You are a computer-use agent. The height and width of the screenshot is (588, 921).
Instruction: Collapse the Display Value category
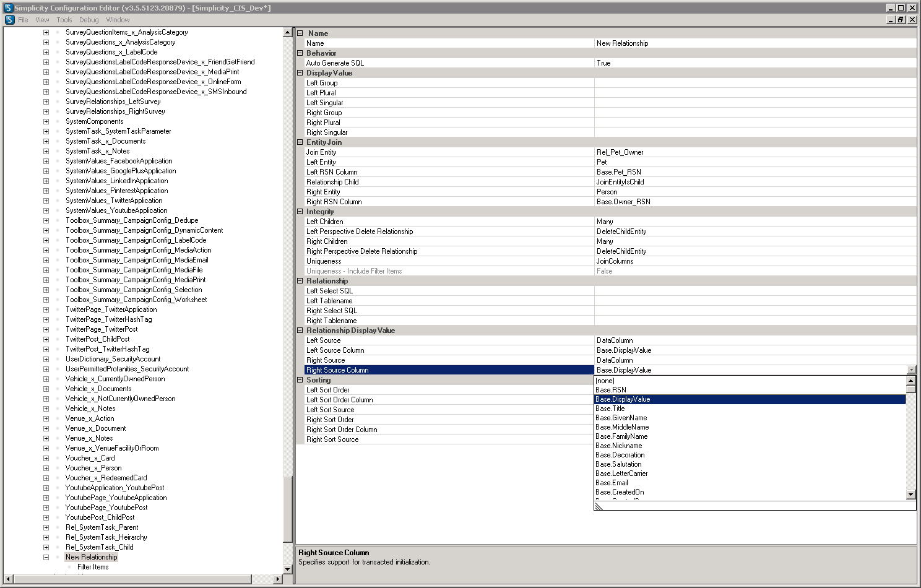point(300,73)
